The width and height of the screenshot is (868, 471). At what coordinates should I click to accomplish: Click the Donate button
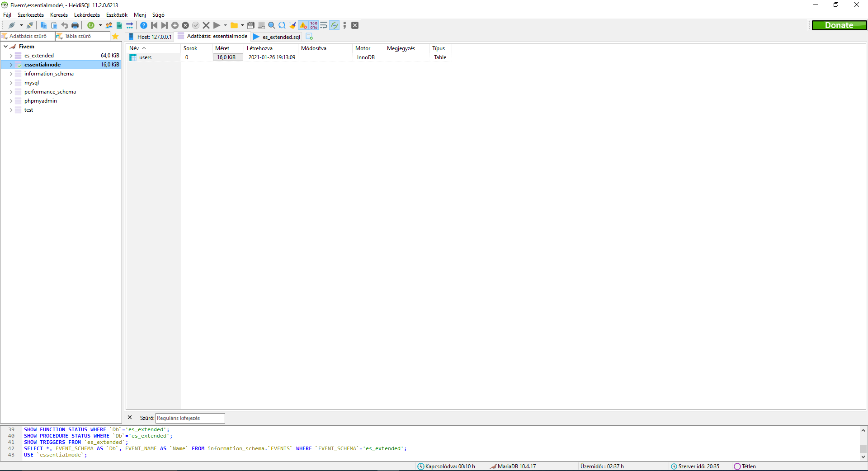[839, 25]
